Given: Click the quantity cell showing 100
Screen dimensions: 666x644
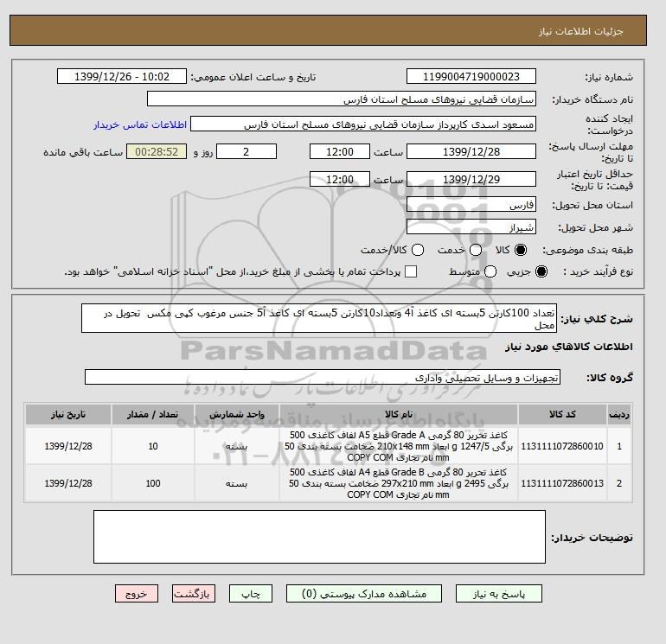Looking at the screenshot, I should tap(153, 483).
